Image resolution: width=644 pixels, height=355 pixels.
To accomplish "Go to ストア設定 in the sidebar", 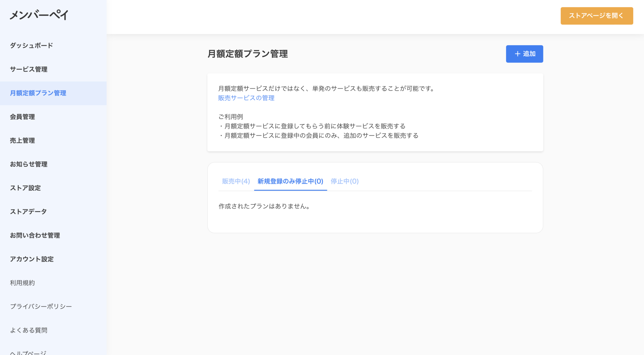I will [25, 188].
